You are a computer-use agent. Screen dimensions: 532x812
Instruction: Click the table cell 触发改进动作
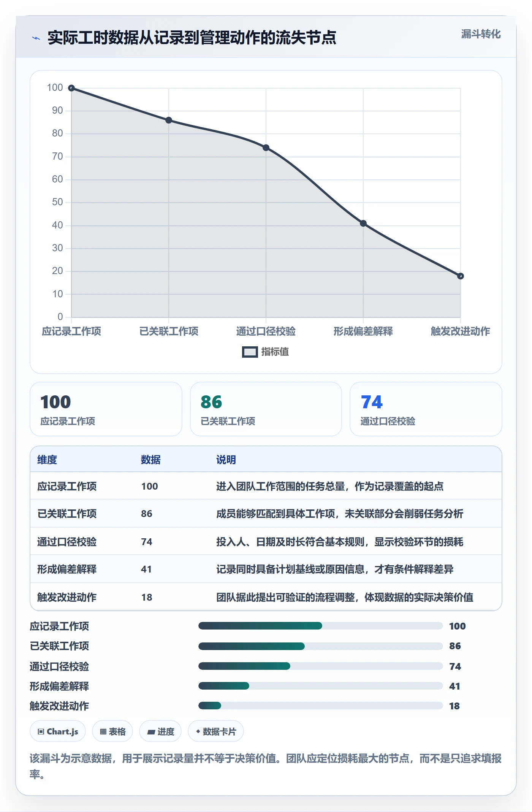click(x=67, y=597)
